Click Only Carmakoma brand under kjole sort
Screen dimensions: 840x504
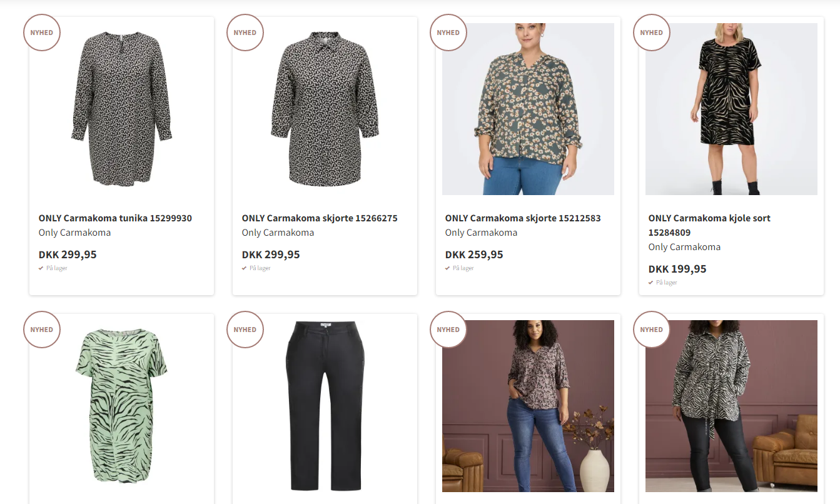[684, 247]
